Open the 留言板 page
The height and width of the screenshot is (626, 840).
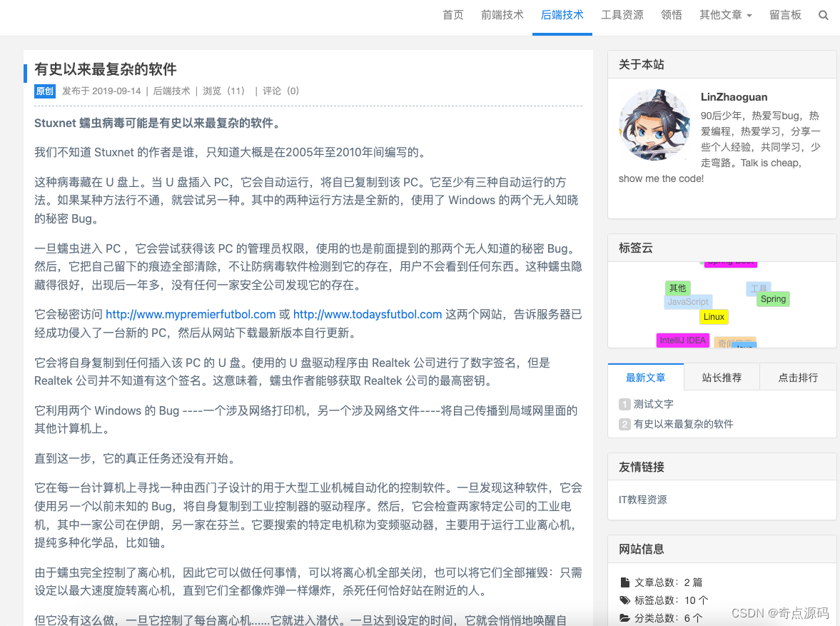(785, 15)
